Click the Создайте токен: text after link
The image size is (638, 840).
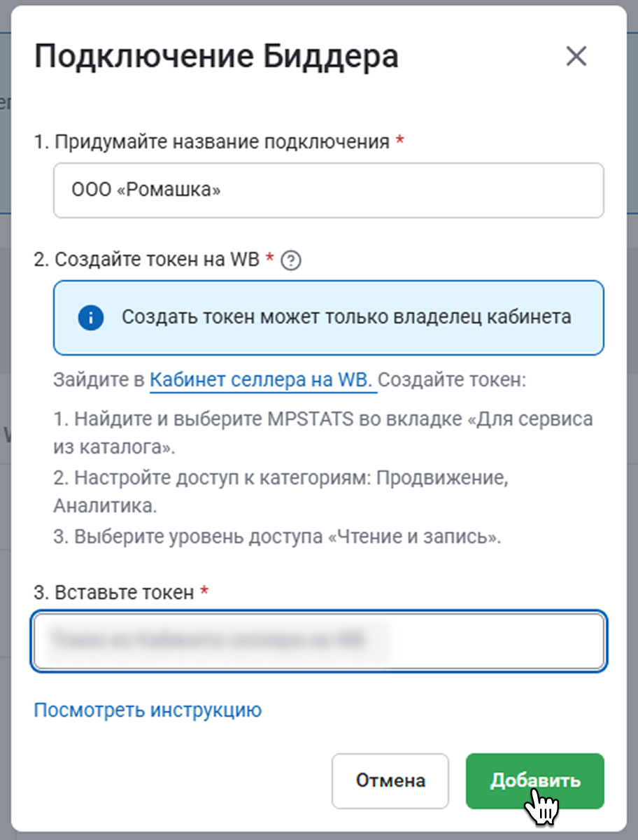pos(452,381)
